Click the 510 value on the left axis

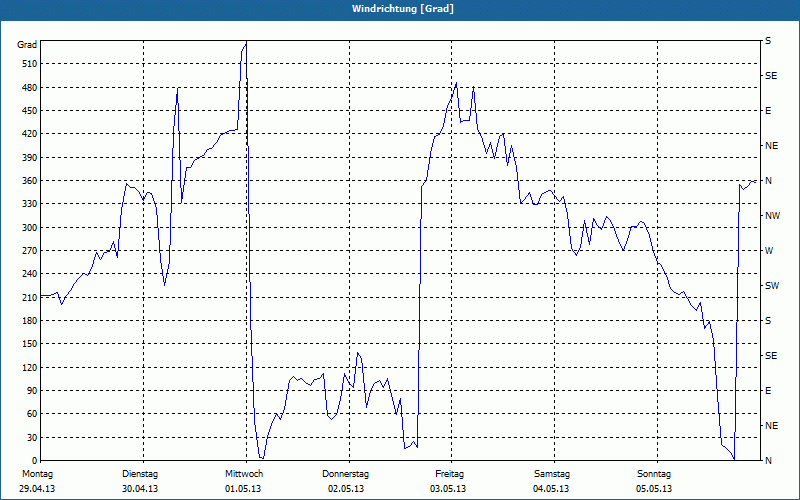(30, 64)
